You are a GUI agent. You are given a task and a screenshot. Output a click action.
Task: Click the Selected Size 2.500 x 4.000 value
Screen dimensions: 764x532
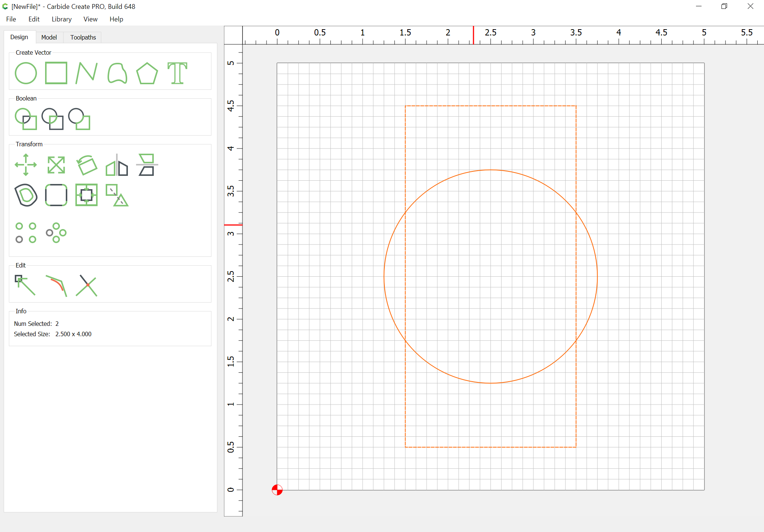(x=74, y=334)
